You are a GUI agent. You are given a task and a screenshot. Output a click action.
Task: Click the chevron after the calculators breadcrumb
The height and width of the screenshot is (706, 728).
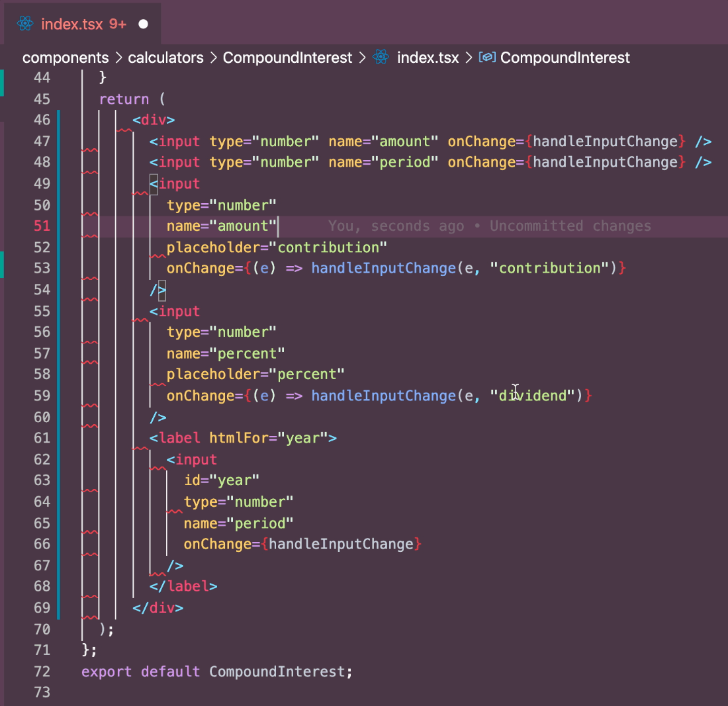214,58
